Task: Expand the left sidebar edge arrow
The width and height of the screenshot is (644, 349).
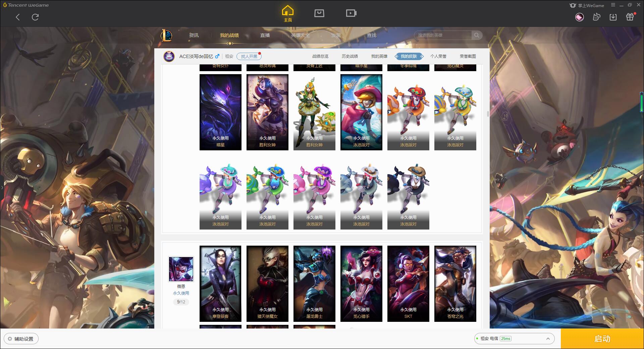Action: 2,187
